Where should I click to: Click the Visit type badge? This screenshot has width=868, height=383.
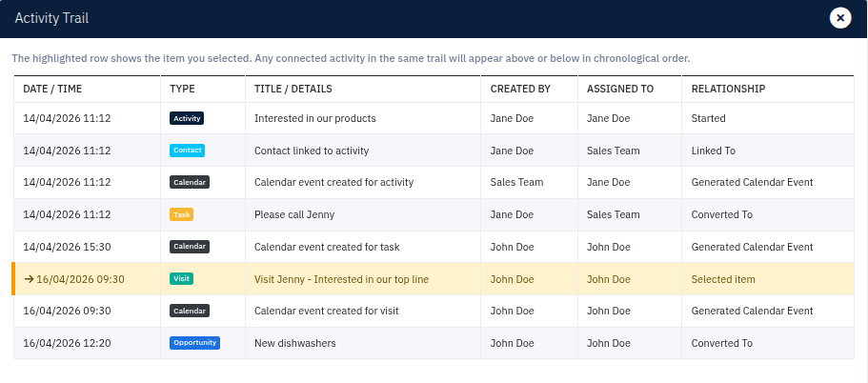coord(182,279)
